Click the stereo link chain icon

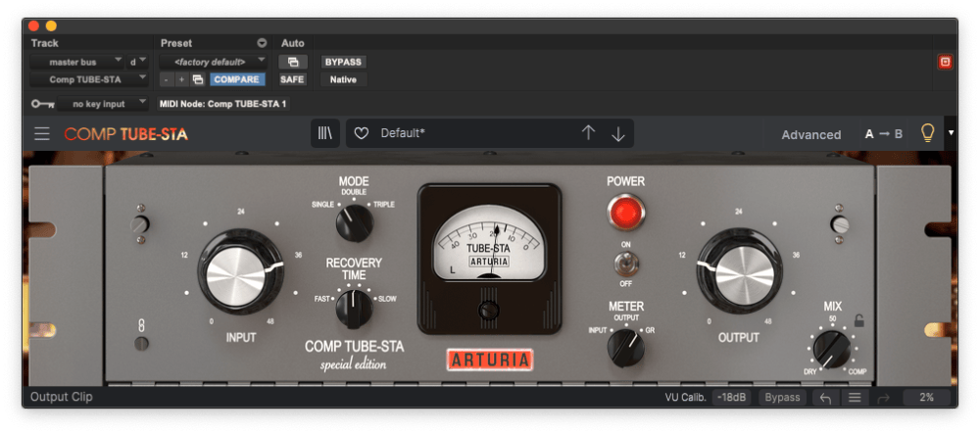pos(141,325)
